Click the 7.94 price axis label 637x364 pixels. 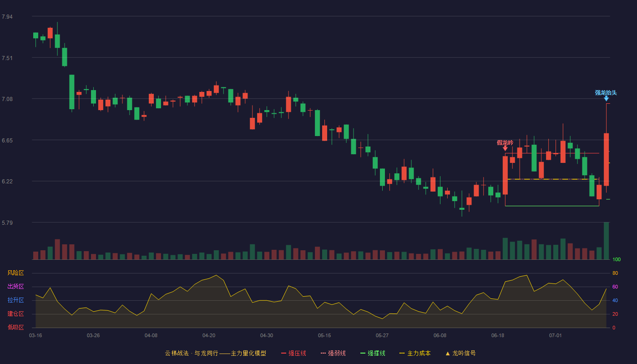pos(7,17)
